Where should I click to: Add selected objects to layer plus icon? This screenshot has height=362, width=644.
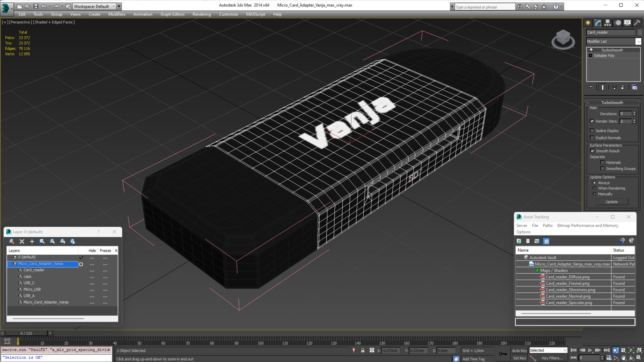[32, 241]
